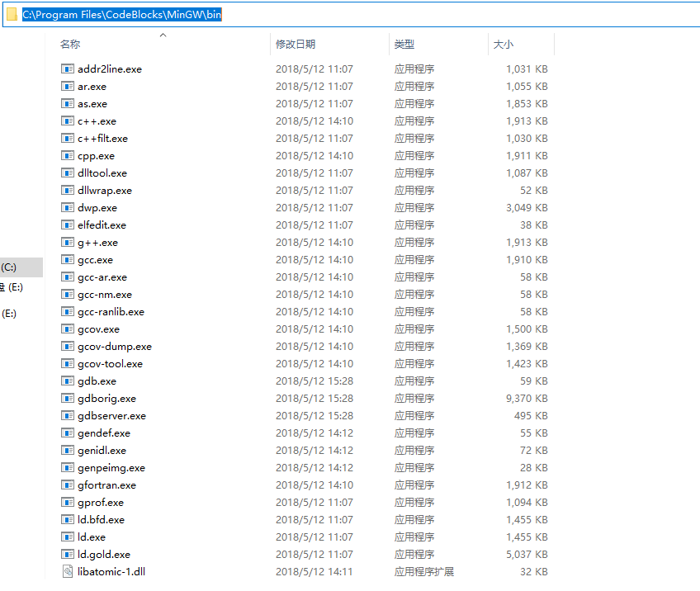The image size is (700, 591).
Task: Click the 1,910 KB size of gcc.exe
Action: 527,260
